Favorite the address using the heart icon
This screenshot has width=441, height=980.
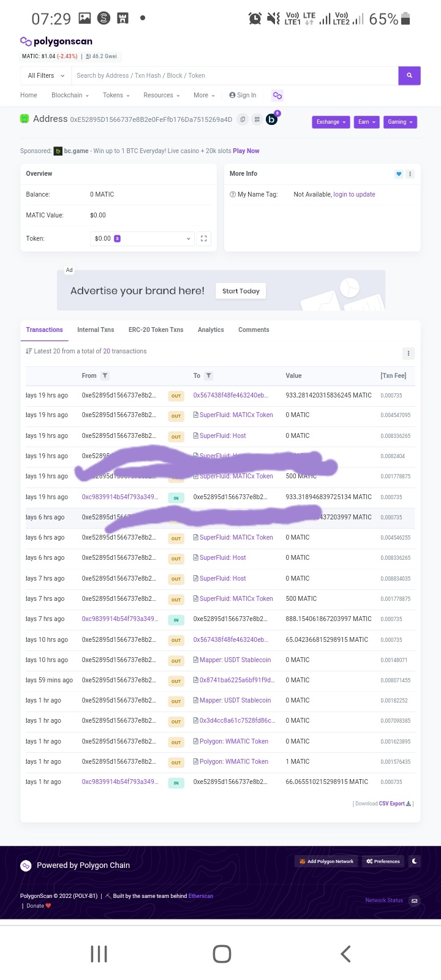click(x=399, y=174)
